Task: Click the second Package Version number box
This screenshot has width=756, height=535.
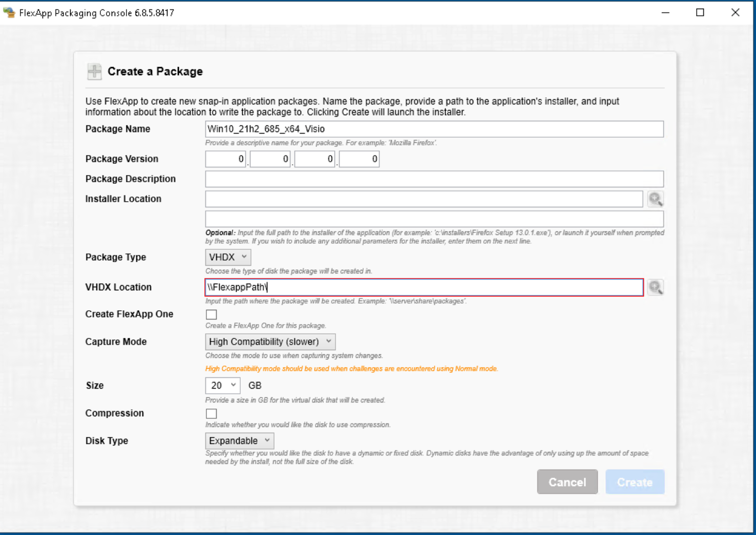Action: (x=270, y=159)
